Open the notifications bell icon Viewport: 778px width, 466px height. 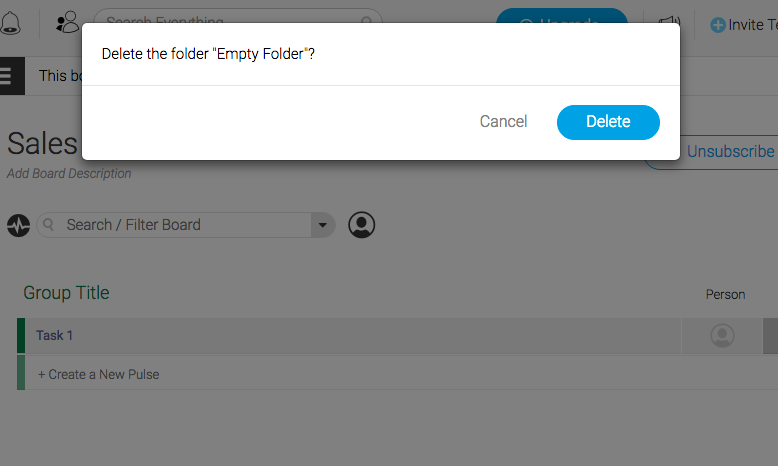pos(10,23)
